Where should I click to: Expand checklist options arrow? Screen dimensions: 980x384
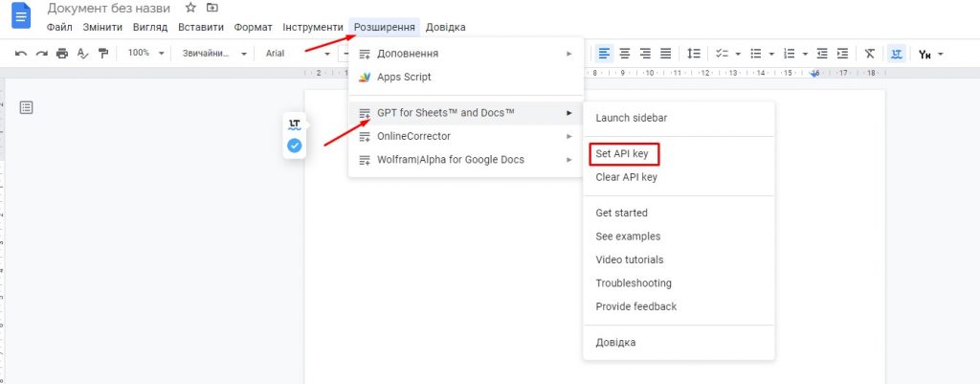point(738,54)
